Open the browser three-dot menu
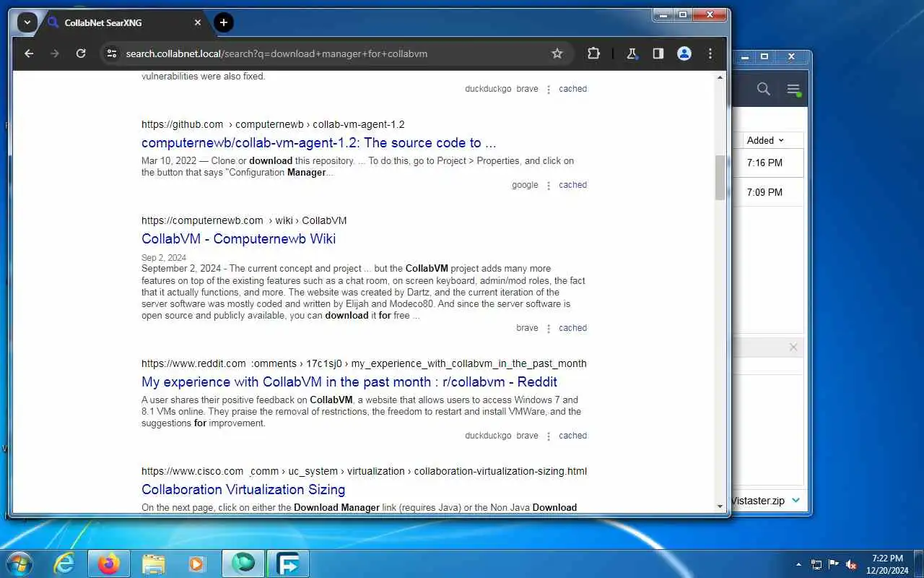The image size is (924, 578). [x=710, y=53]
